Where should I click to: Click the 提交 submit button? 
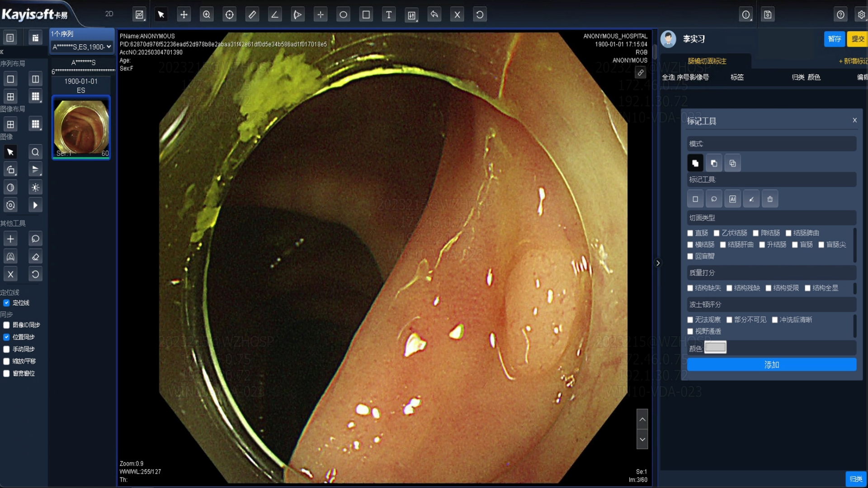pyautogui.click(x=858, y=39)
